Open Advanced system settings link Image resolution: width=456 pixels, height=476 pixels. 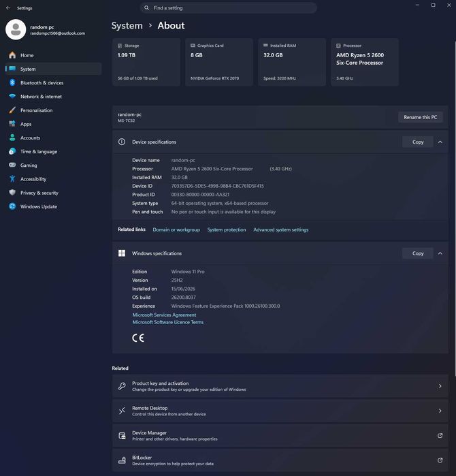point(281,229)
